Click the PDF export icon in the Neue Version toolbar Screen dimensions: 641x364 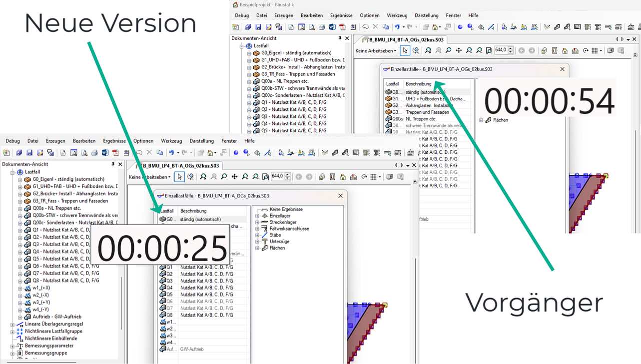point(115,153)
